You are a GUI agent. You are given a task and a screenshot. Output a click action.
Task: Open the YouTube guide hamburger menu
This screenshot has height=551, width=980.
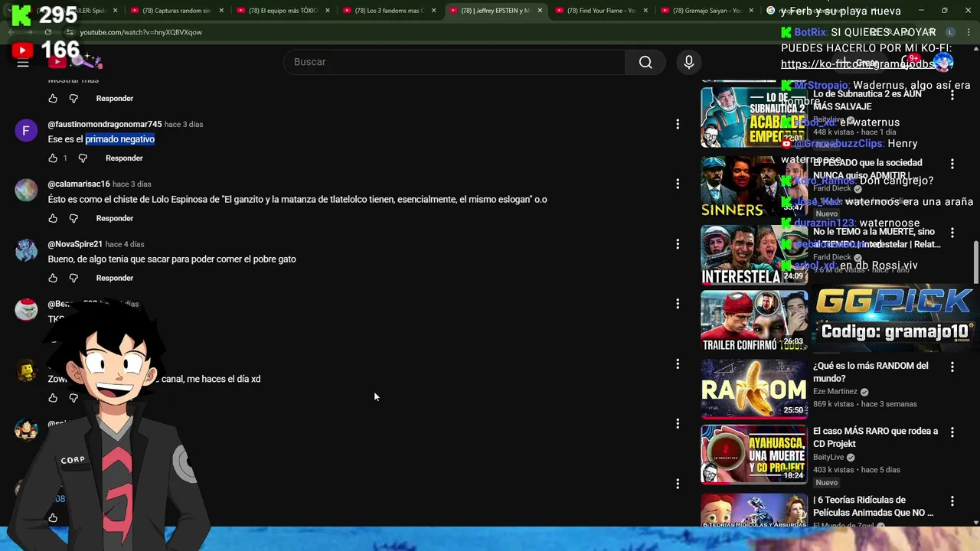pos(23,63)
